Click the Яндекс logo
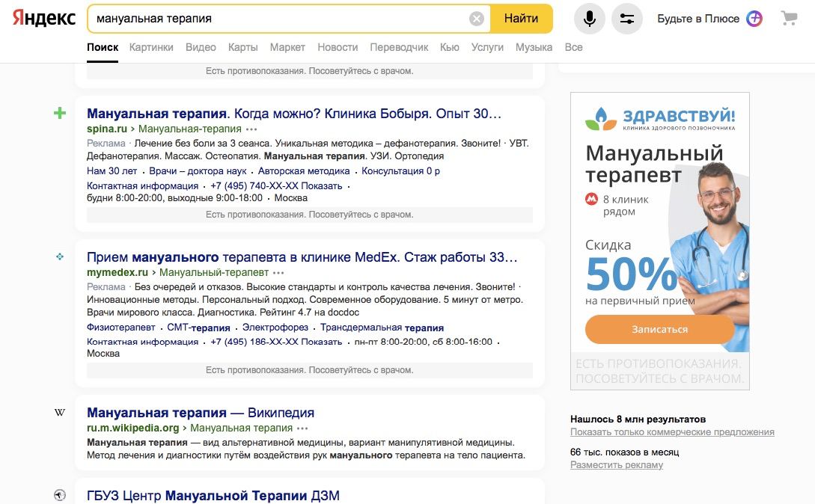Image resolution: width=815 pixels, height=504 pixels. (44, 18)
